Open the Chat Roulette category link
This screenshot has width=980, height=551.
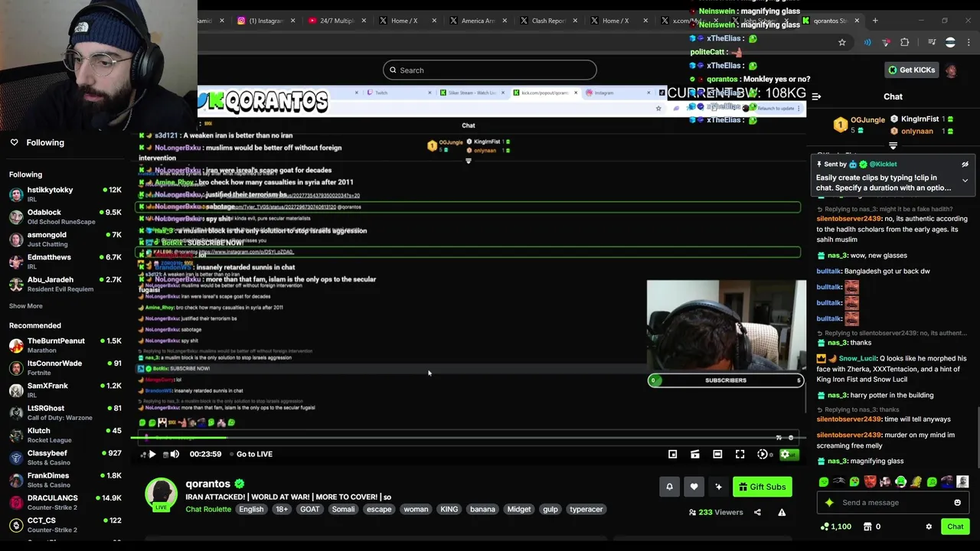coord(208,509)
